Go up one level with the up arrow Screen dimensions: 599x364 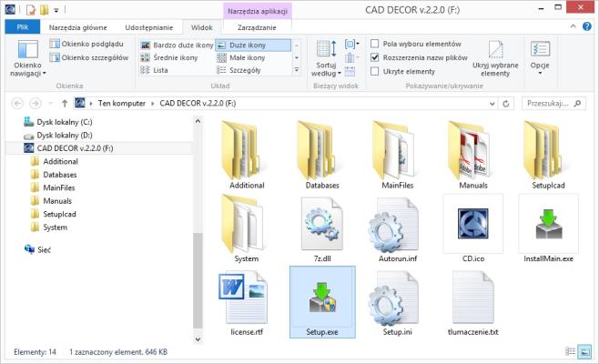click(x=65, y=104)
